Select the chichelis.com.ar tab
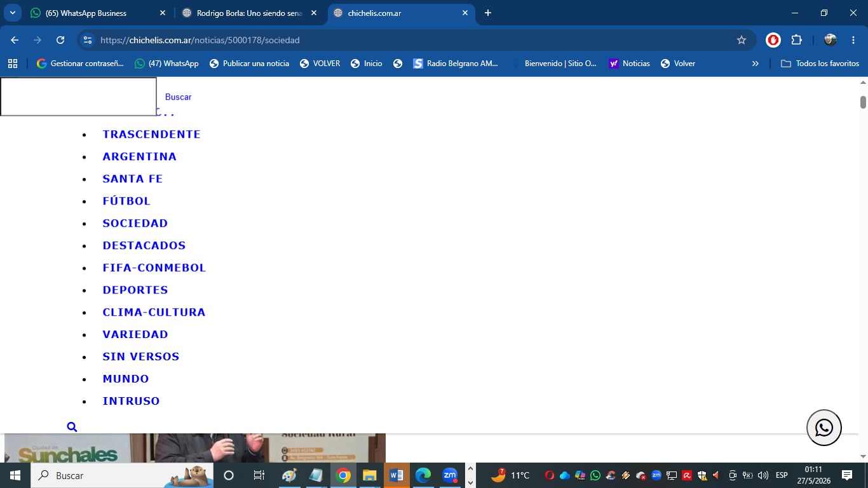This screenshot has height=488, width=868. (400, 13)
